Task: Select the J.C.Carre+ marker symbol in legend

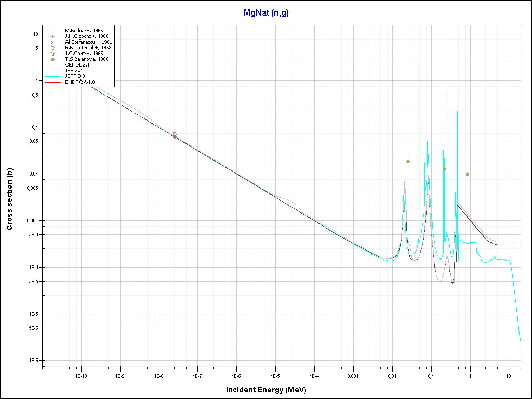Action: point(52,54)
